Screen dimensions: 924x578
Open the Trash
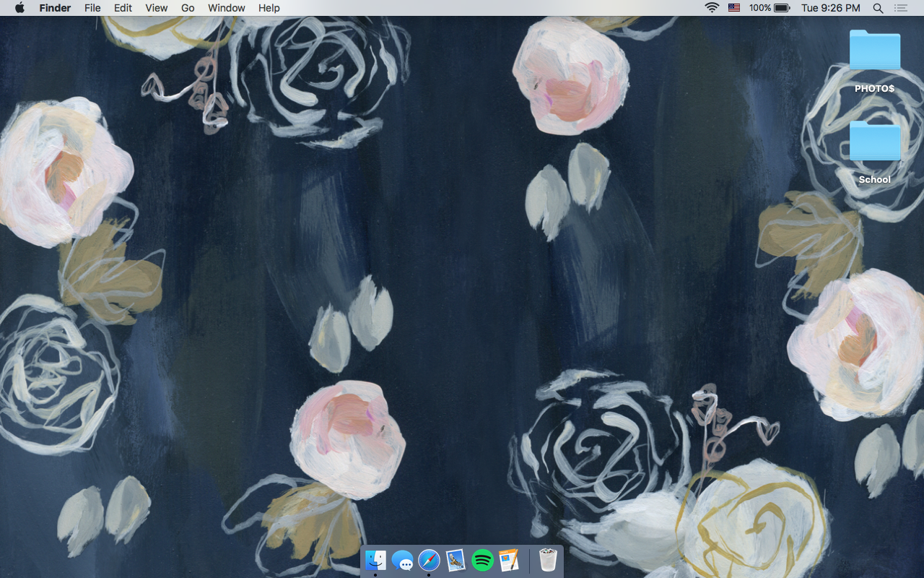547,560
